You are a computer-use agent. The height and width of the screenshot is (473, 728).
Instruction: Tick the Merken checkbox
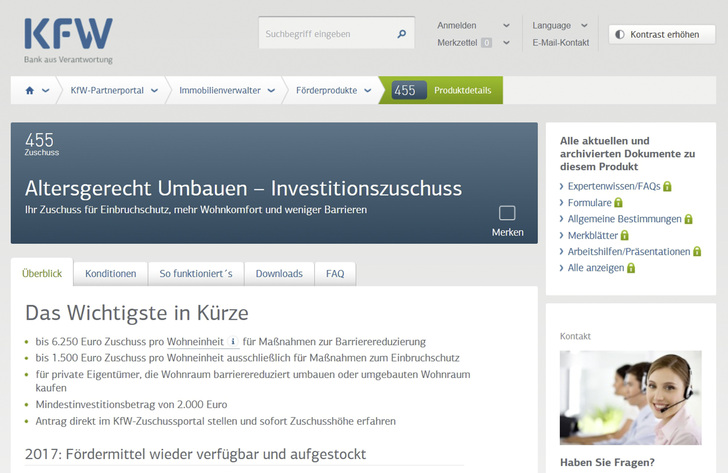[507, 213]
